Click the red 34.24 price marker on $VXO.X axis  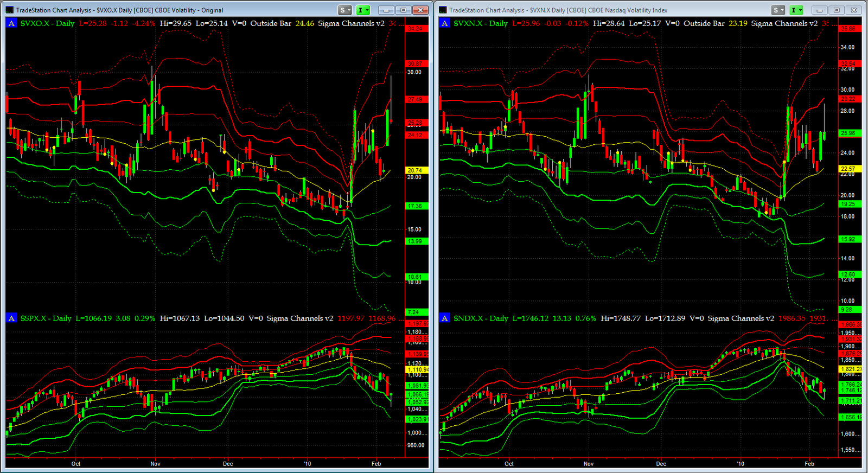[416, 28]
